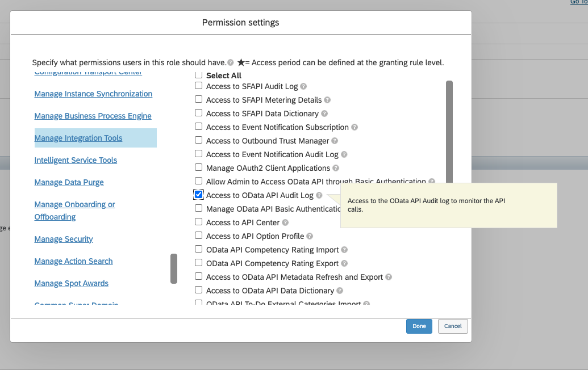Image resolution: width=588 pixels, height=370 pixels.
Task: Select Manage Data Purge link
Action: tap(69, 182)
